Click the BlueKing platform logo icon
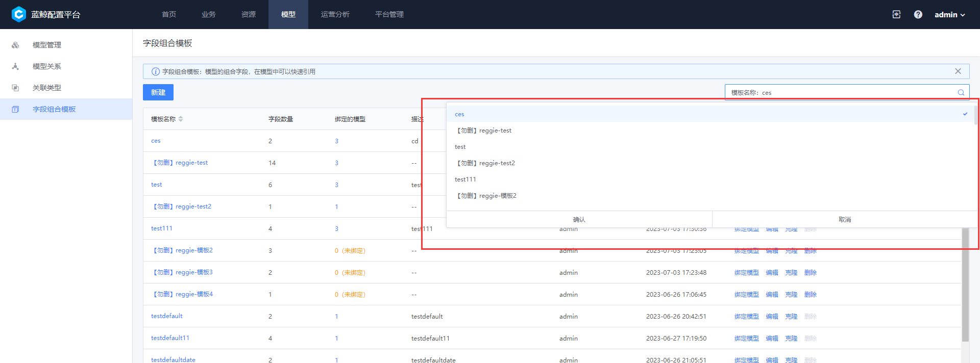 pos(18,14)
